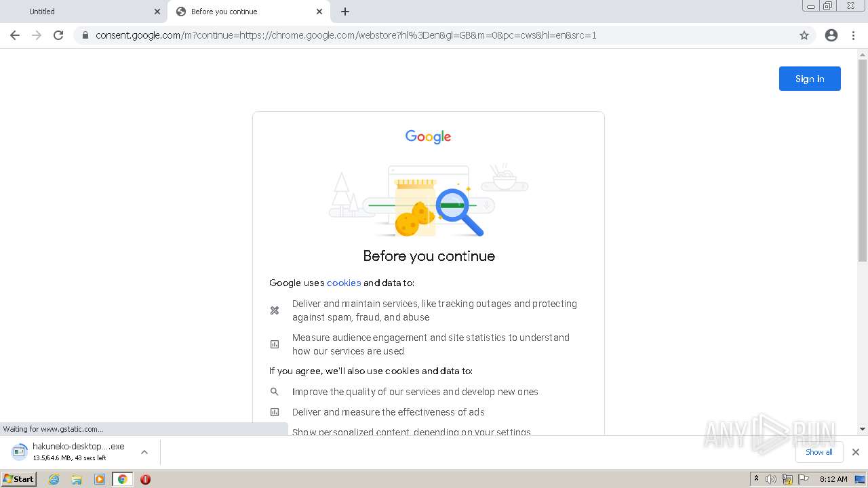Click the volume speaker tray icon
The image size is (868, 488).
pos(771,479)
